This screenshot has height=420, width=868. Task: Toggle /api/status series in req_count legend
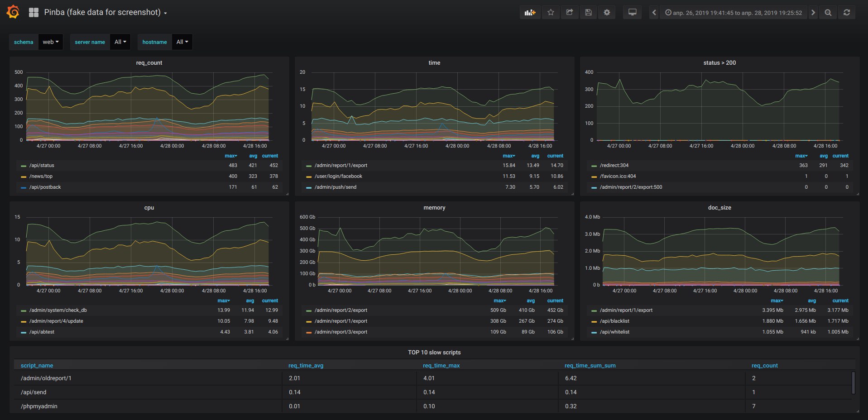(42, 165)
